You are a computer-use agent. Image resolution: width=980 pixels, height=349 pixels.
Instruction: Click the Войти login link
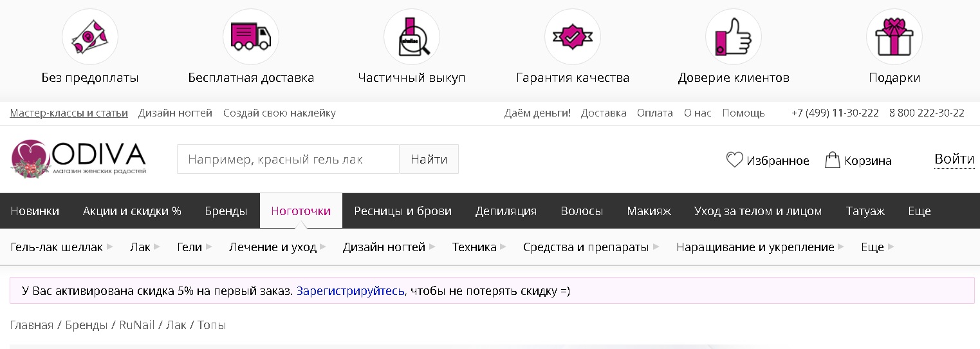[954, 159]
